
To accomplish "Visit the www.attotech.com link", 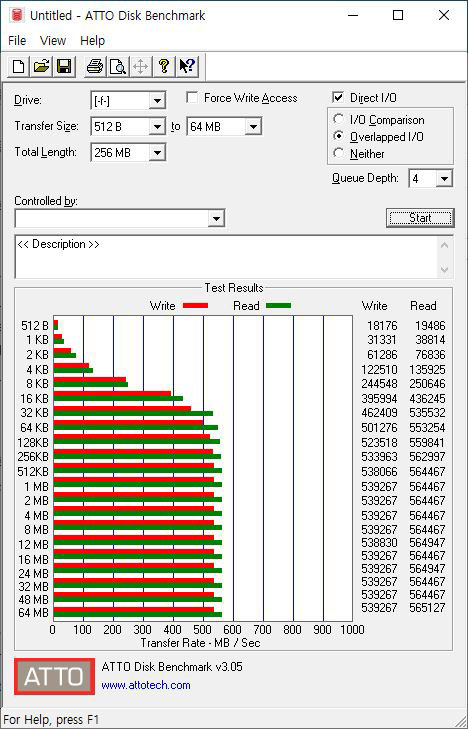I will [146, 685].
